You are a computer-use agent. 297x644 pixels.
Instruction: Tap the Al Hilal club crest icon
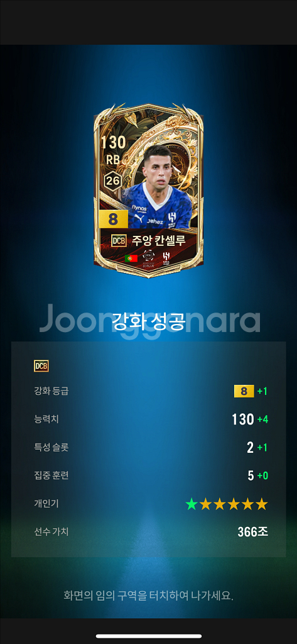[166, 257]
